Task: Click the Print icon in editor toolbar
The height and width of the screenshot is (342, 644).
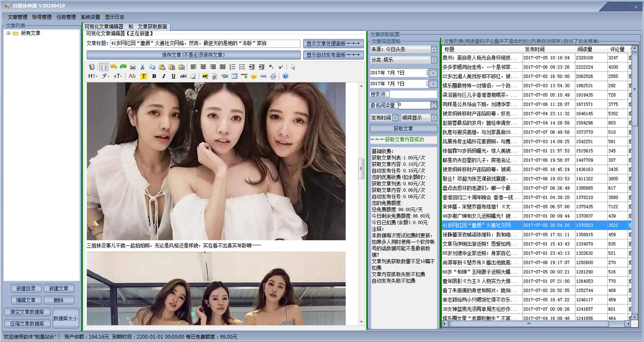Action: tap(132, 67)
